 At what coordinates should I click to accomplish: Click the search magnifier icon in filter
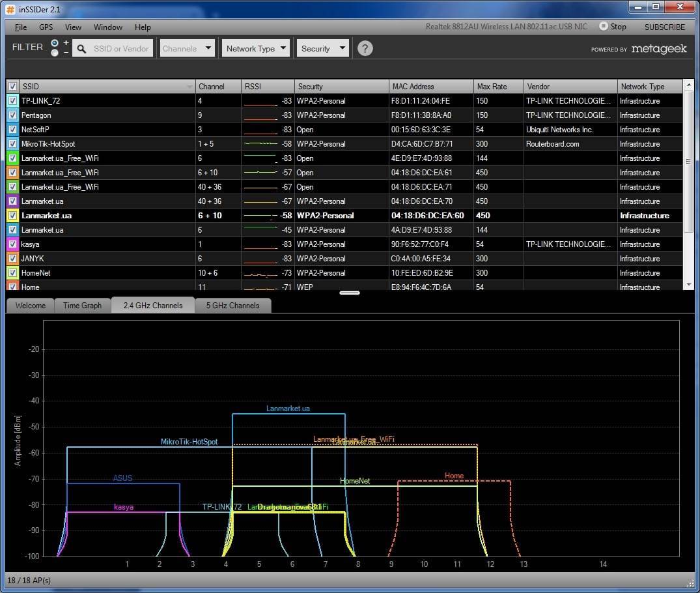(x=81, y=48)
